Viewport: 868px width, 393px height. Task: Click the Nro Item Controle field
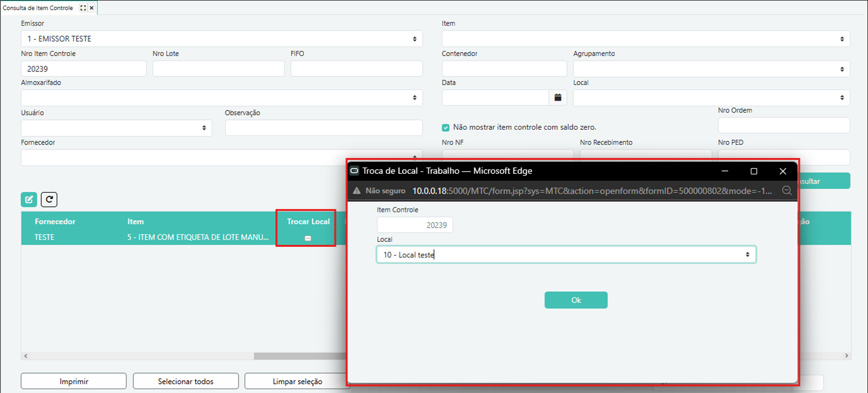84,69
